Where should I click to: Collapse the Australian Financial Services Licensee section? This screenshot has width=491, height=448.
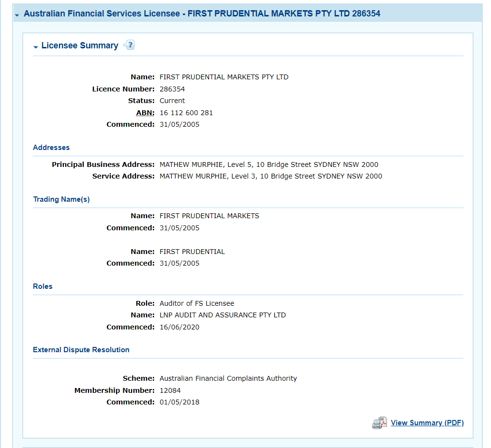(x=17, y=15)
